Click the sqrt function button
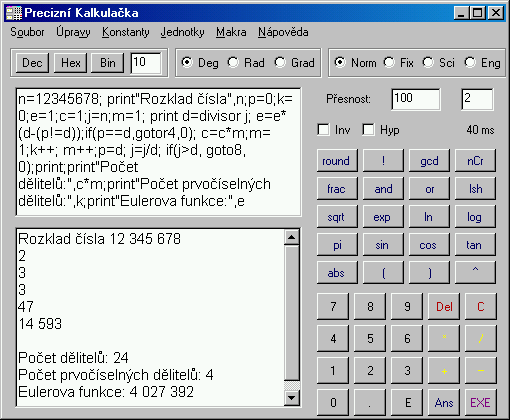The width and height of the screenshot is (510, 420). (337, 217)
